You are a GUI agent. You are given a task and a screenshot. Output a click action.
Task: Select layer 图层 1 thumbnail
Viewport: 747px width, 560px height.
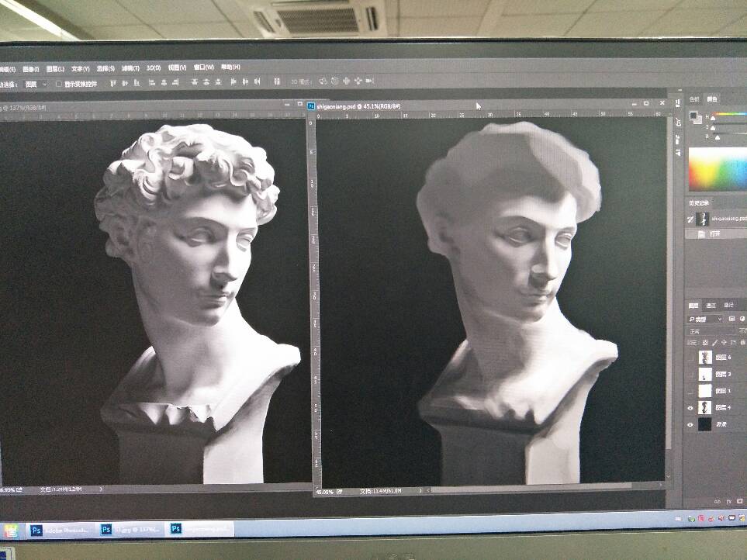(704, 391)
